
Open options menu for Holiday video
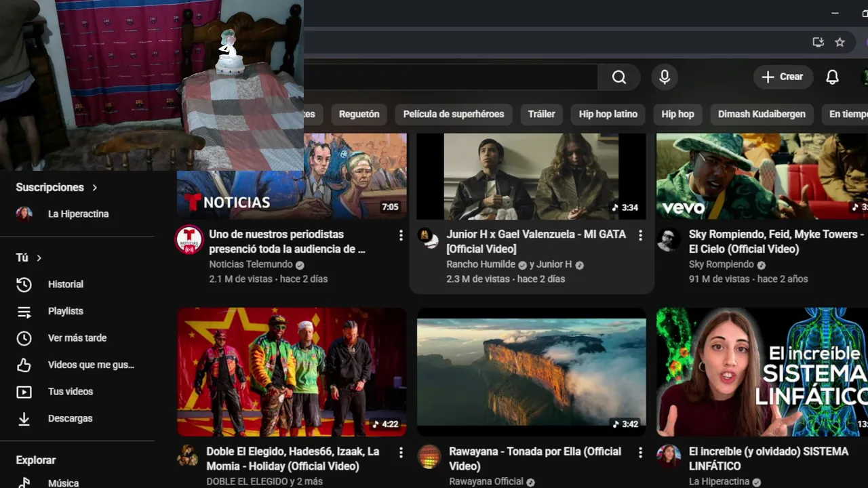coord(401,452)
